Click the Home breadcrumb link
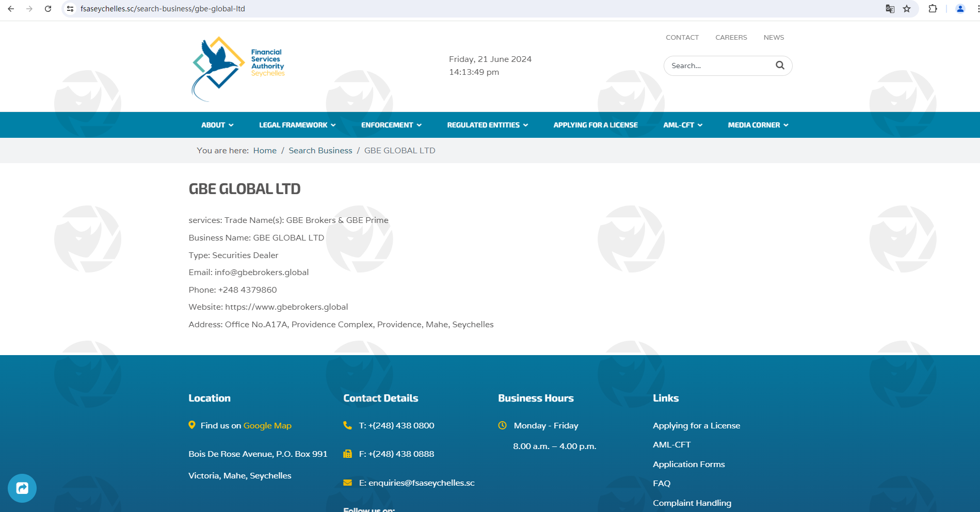This screenshot has width=980, height=512. [265, 151]
